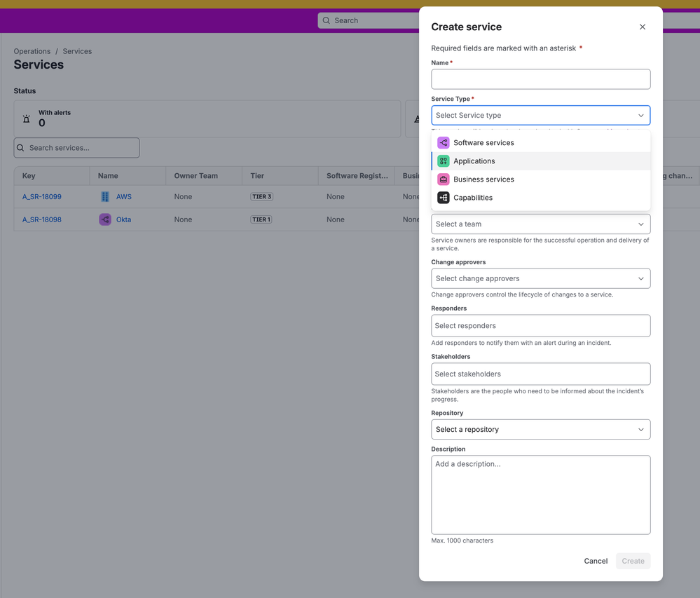Click the TIER 1 badge in Okta row

click(x=261, y=219)
